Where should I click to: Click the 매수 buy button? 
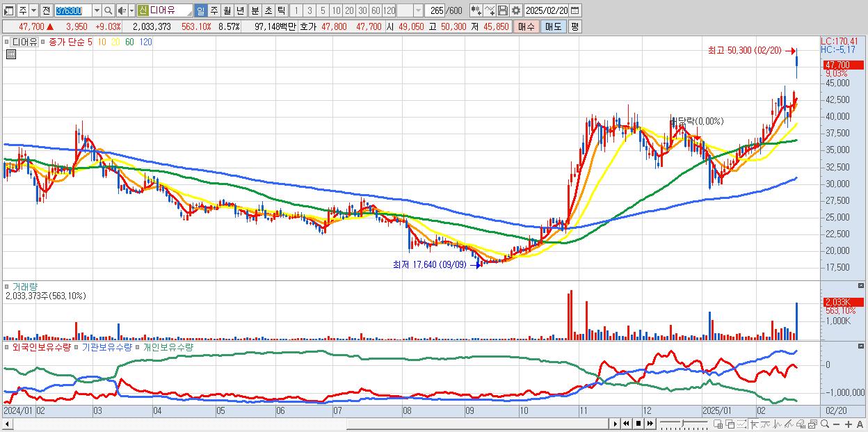(x=527, y=26)
